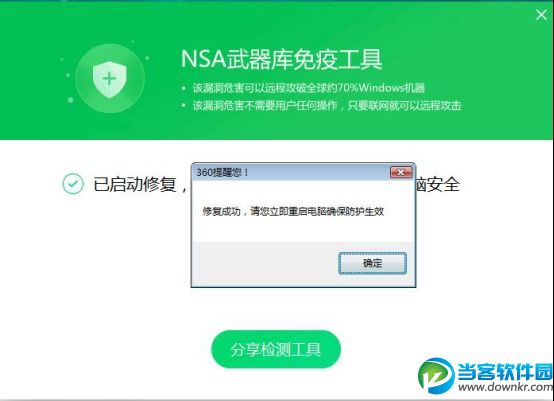
Task: Close the NSA immunity tool window
Action: click(x=541, y=15)
